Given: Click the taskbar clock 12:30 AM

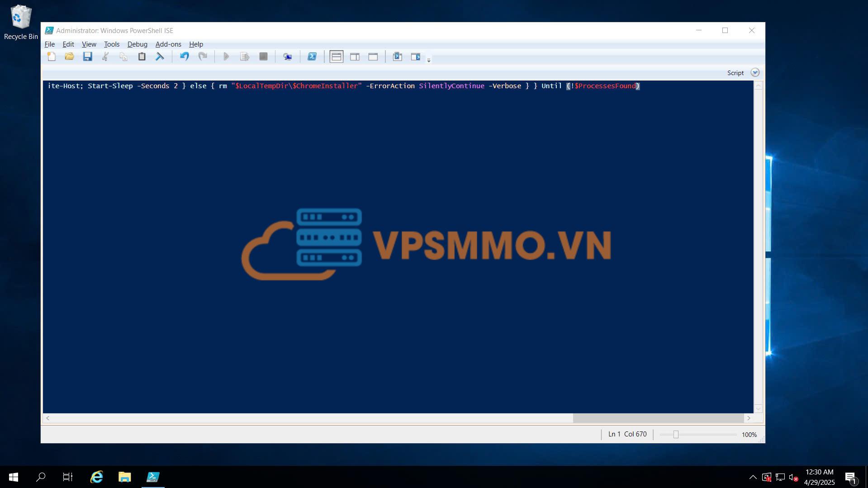Looking at the screenshot, I should pos(819,472).
